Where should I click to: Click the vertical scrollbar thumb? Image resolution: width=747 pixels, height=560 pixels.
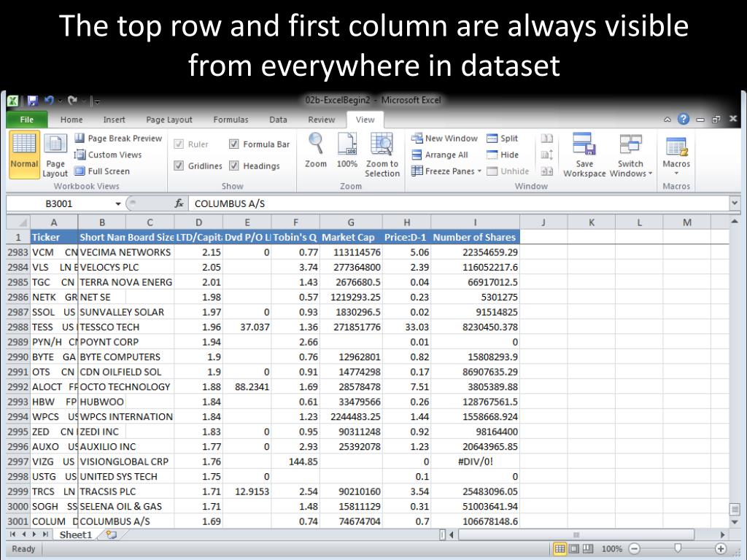click(734, 509)
